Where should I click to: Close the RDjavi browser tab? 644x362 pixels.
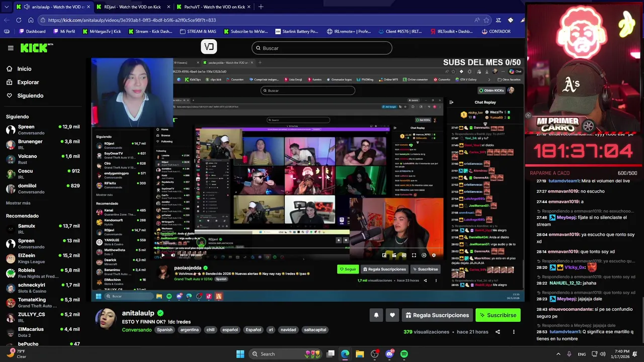coord(169,7)
